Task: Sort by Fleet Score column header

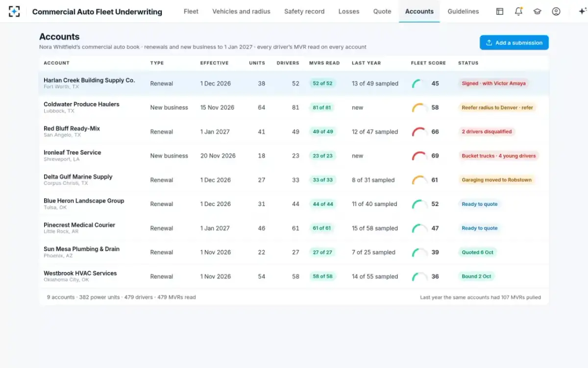Action: click(428, 63)
